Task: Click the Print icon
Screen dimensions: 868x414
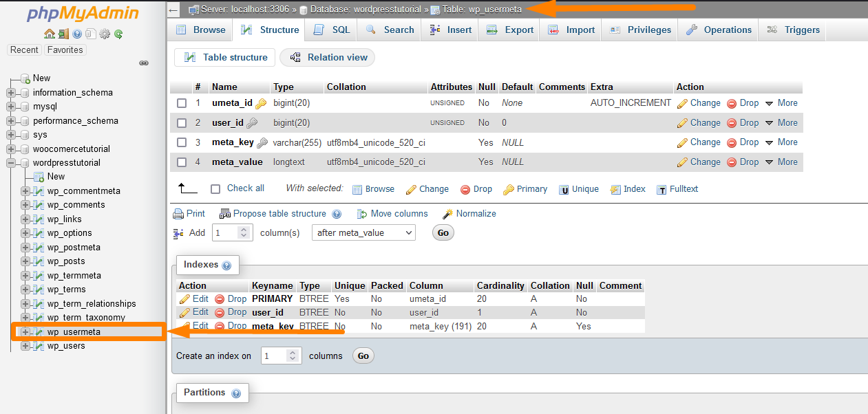Action: click(178, 214)
